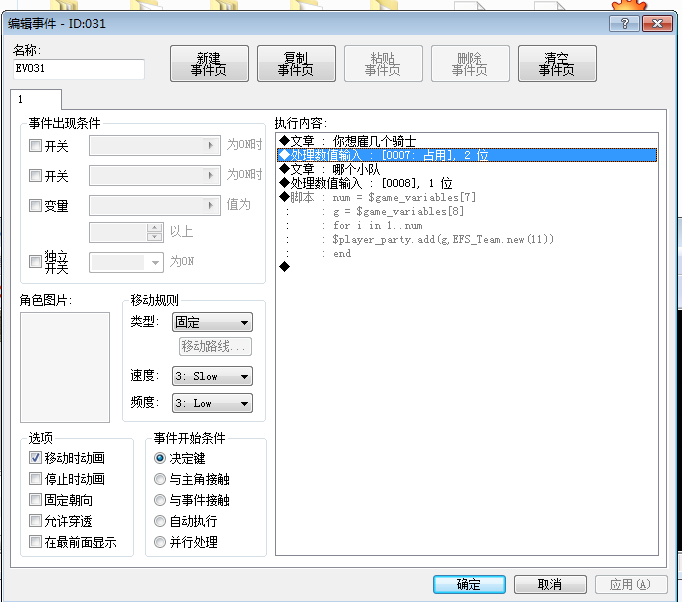Check the 在最前面显示 option

35,542
